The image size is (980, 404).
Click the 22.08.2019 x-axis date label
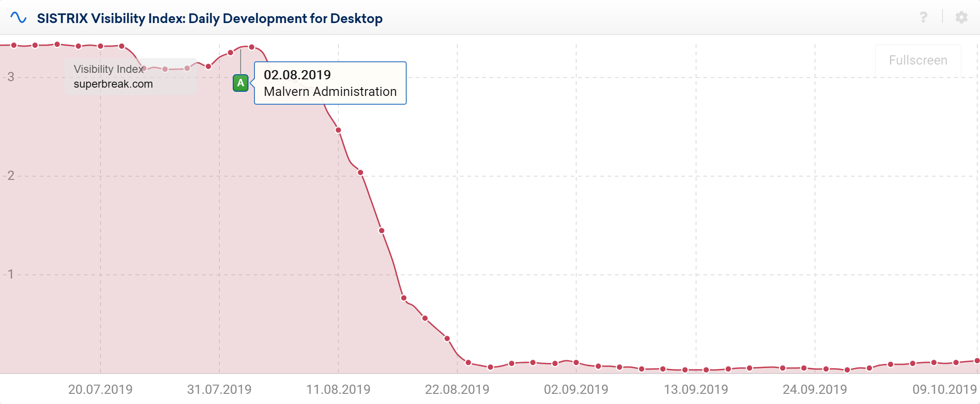coord(457,390)
